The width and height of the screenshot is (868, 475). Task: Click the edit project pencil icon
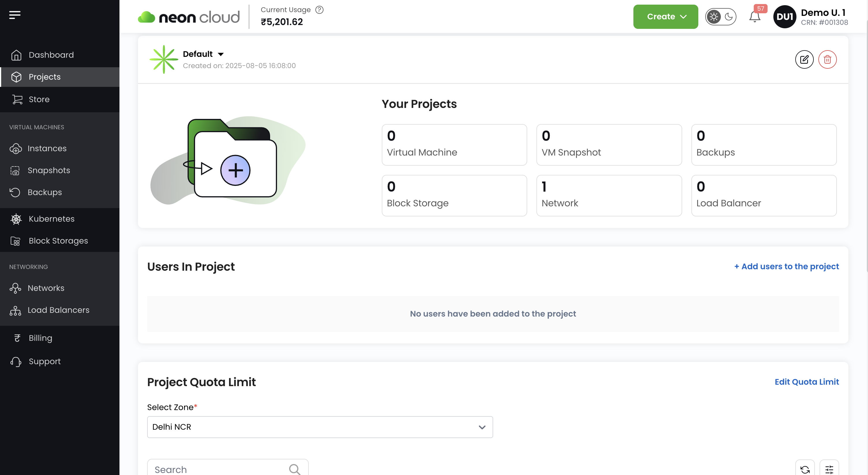pos(804,60)
